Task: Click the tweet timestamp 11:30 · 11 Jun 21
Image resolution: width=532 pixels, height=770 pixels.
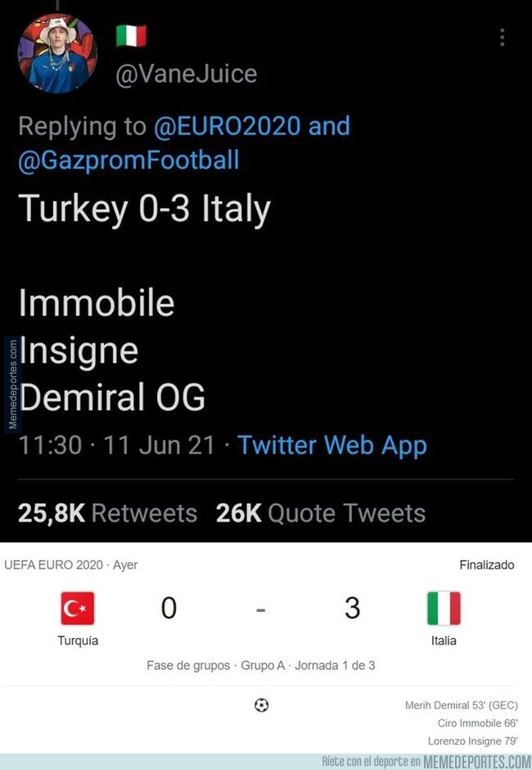Action: [117, 446]
